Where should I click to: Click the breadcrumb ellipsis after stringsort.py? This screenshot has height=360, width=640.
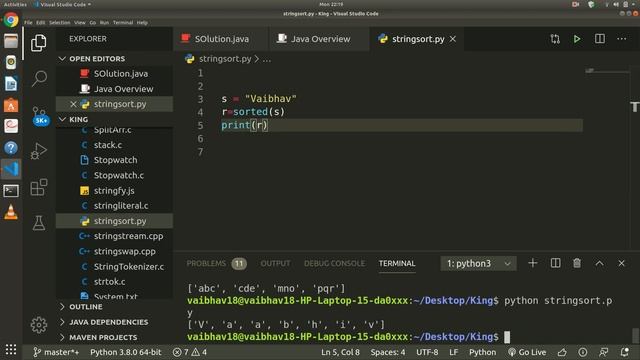pyautogui.click(x=267, y=59)
